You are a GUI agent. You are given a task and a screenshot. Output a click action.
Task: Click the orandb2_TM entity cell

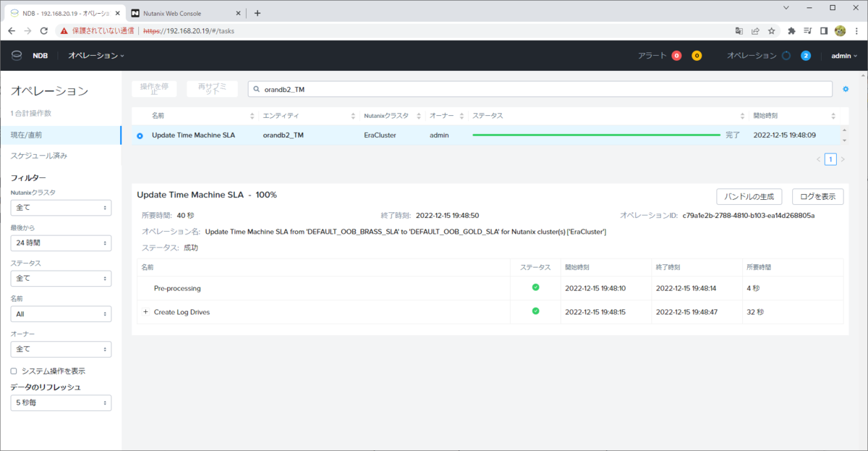click(283, 135)
